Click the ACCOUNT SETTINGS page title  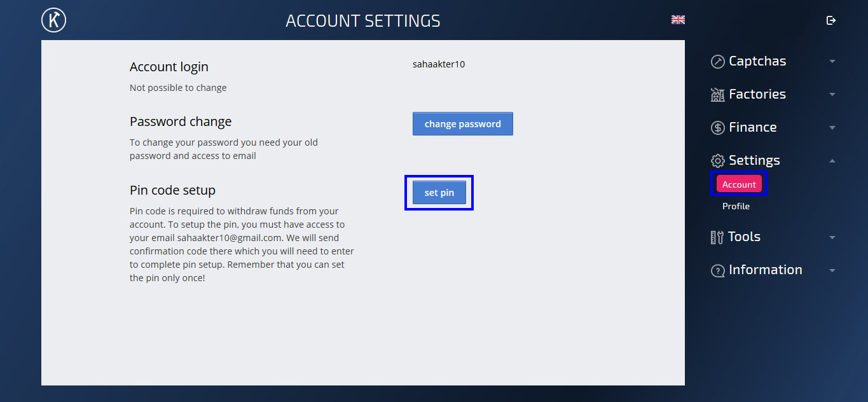pyautogui.click(x=363, y=21)
